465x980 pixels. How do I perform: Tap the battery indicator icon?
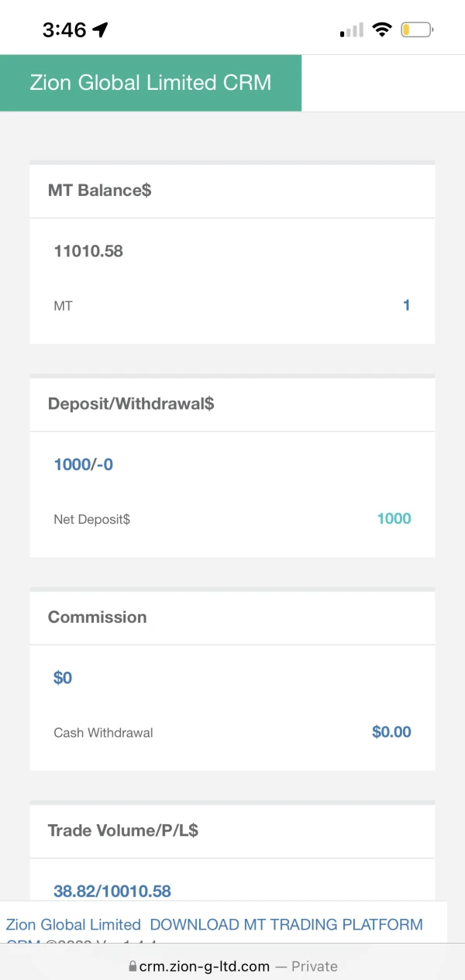(x=417, y=30)
